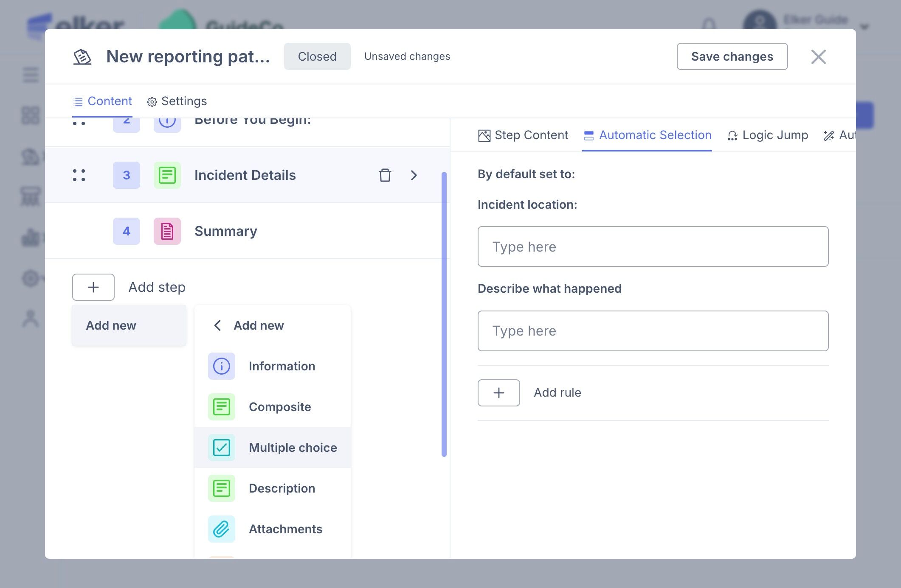Click the Incident location input field
Viewport: 901px width, 588px height.
653,246
